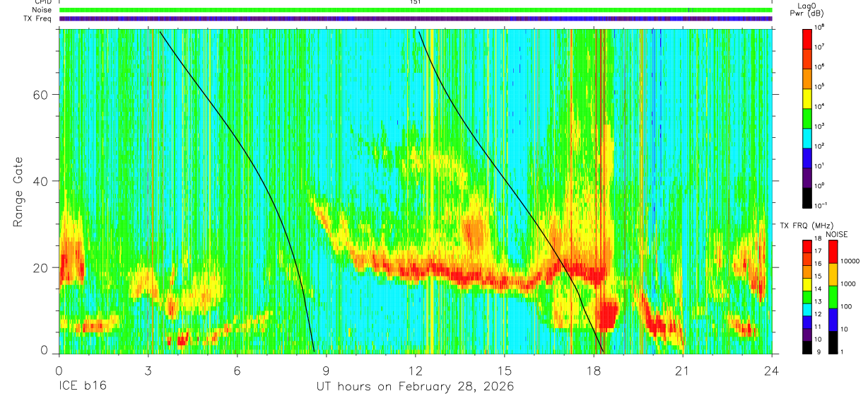Click the yellow segment of Lag0 Pwr colorbar

click(x=808, y=98)
